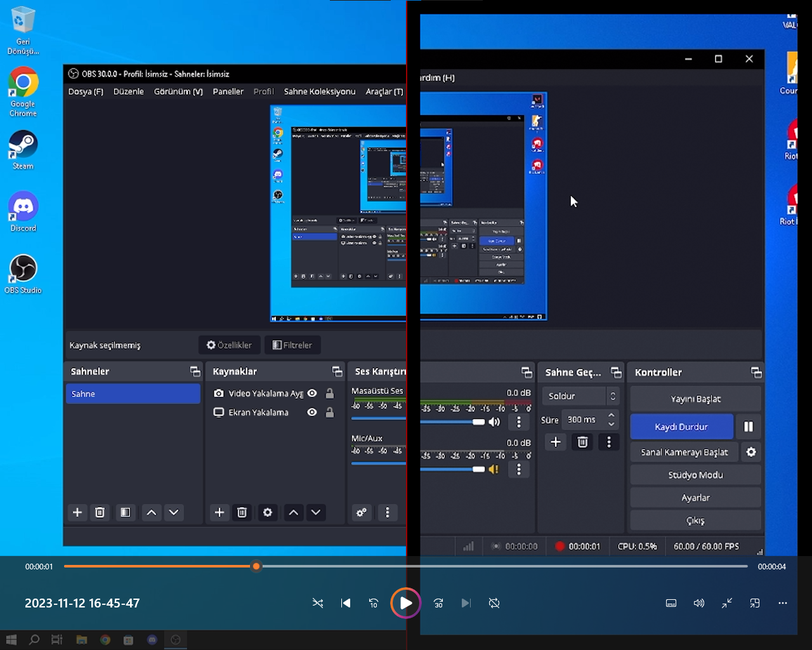This screenshot has width=812, height=650.
Task: Mute the Masaüstü Ses speaker icon
Action: pyautogui.click(x=494, y=422)
